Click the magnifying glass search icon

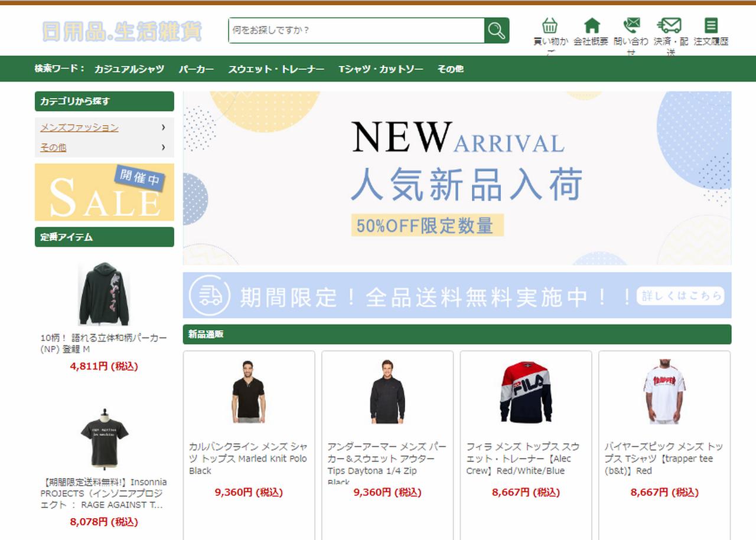497,31
